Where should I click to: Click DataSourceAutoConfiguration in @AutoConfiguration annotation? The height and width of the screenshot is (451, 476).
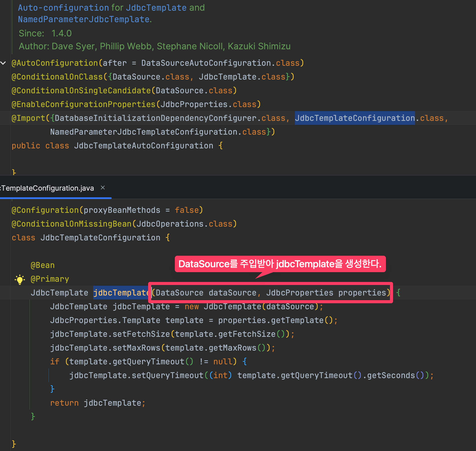pyautogui.click(x=206, y=63)
